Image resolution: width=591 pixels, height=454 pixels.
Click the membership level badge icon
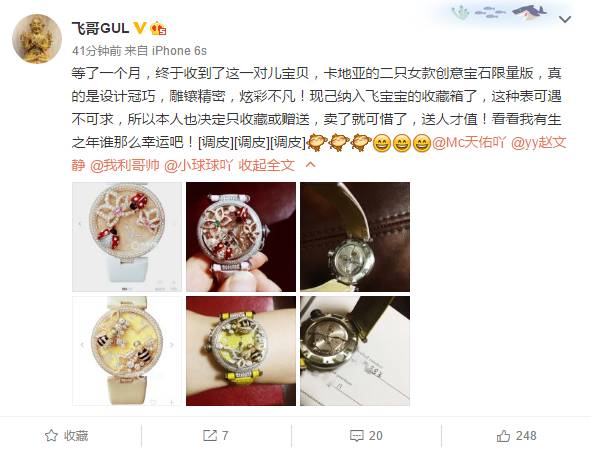[158, 28]
